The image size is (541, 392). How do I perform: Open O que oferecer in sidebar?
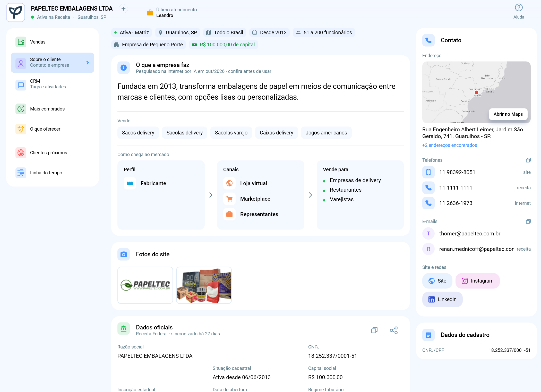tap(53, 129)
